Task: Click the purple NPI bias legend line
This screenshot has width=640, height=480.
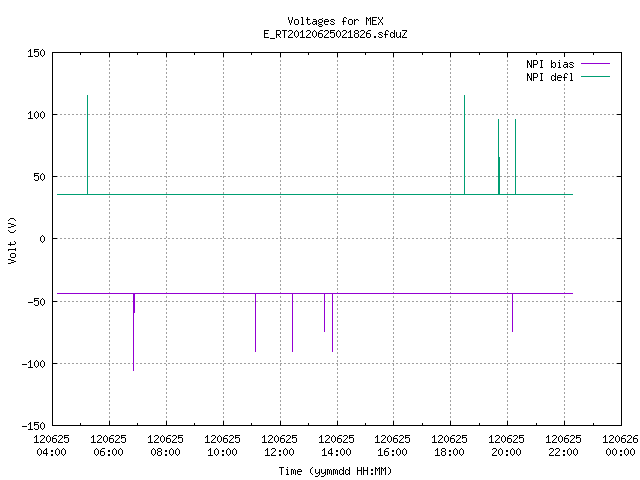Action: (595, 64)
